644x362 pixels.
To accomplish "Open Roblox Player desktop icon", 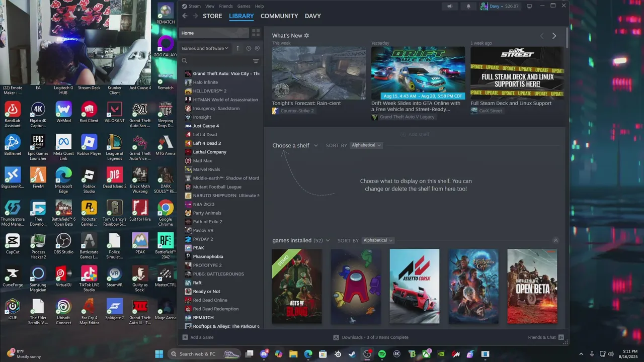I will pos(89,146).
